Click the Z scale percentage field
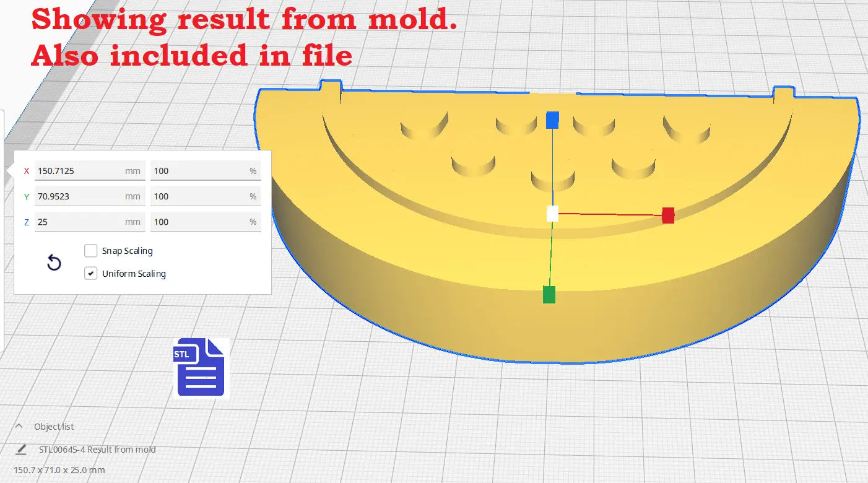Screen dimensions: 868x483 tap(198, 222)
